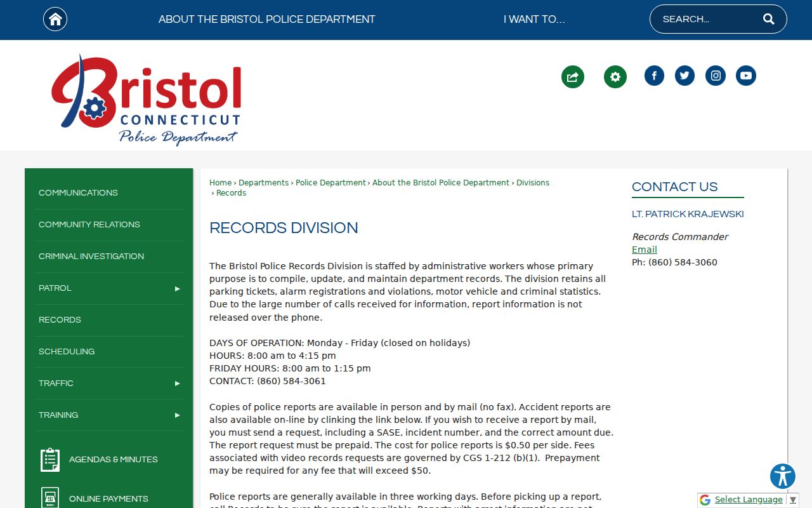Screen dimensions: 812x508
Task: Select Traffic in sidebar menu
Action: click(x=56, y=384)
